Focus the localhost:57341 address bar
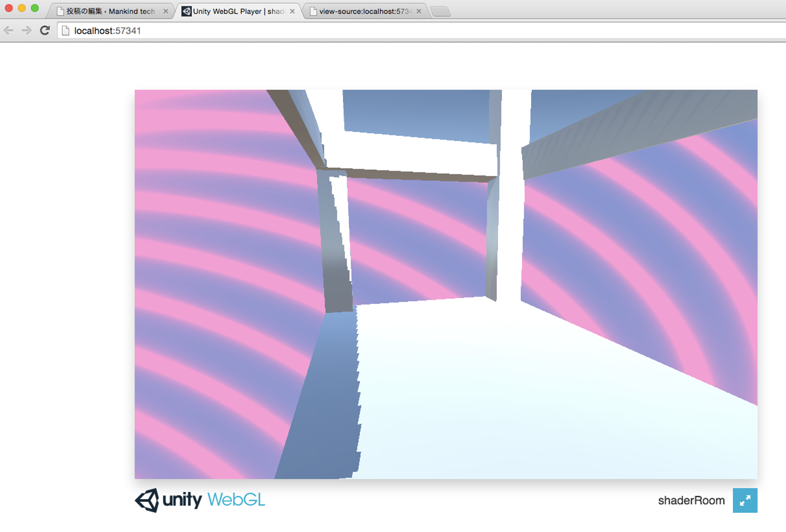This screenshot has height=532, width=786. pos(422,30)
